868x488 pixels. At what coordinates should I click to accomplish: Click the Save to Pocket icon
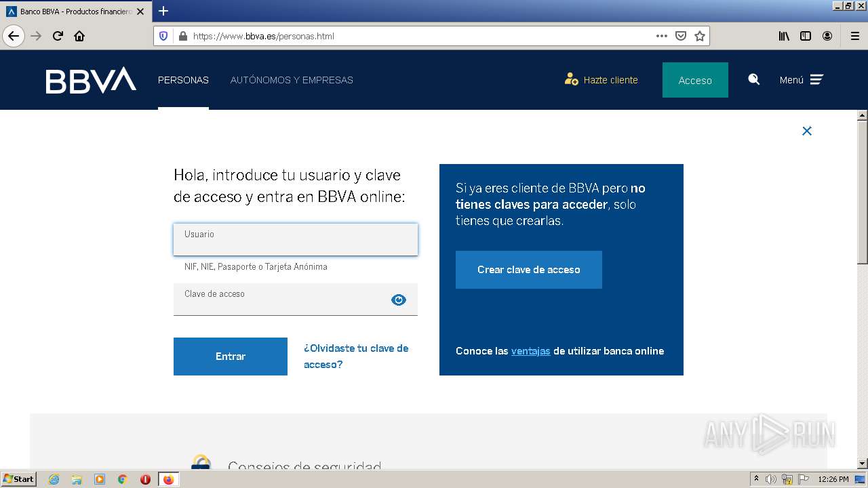(x=681, y=36)
